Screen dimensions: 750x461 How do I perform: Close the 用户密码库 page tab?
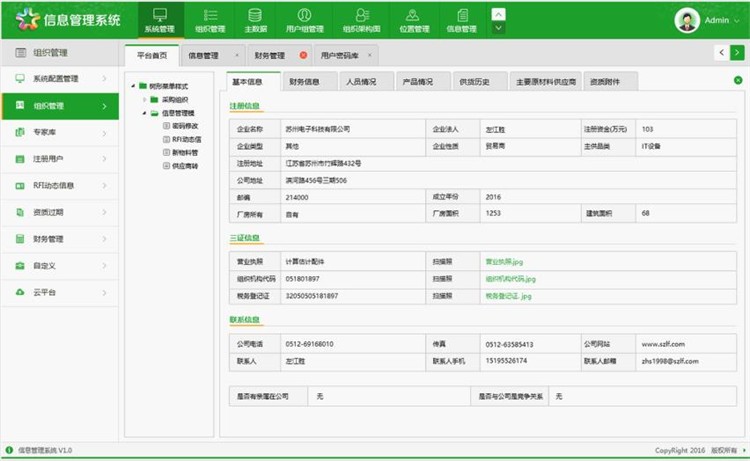click(370, 55)
